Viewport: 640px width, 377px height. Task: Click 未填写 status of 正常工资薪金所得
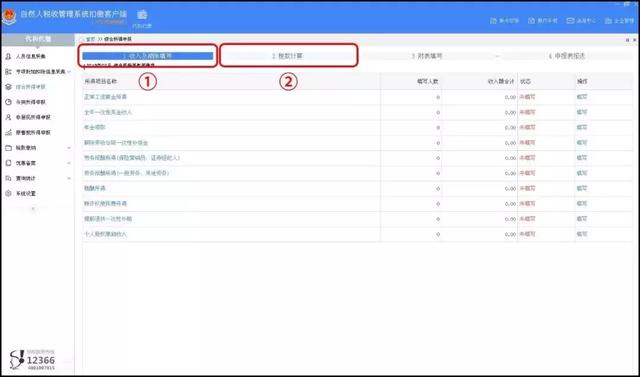[x=527, y=97]
